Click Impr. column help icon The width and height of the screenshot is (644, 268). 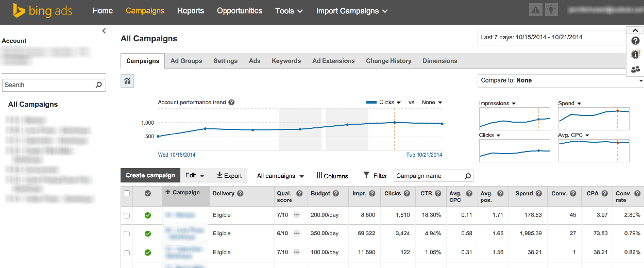372,194
